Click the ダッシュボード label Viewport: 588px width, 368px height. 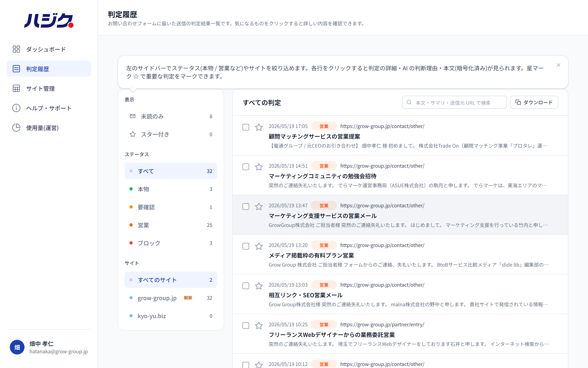tap(46, 49)
